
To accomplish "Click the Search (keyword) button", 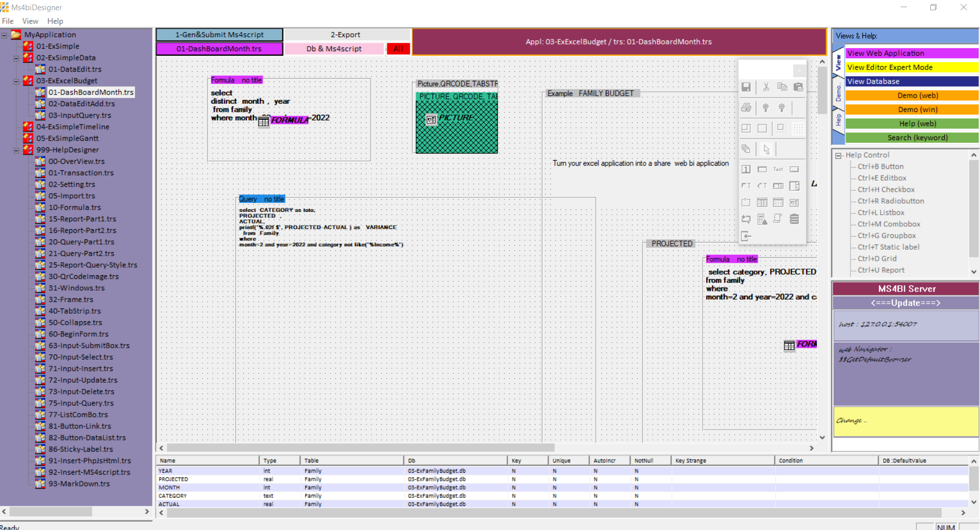I will coord(911,138).
